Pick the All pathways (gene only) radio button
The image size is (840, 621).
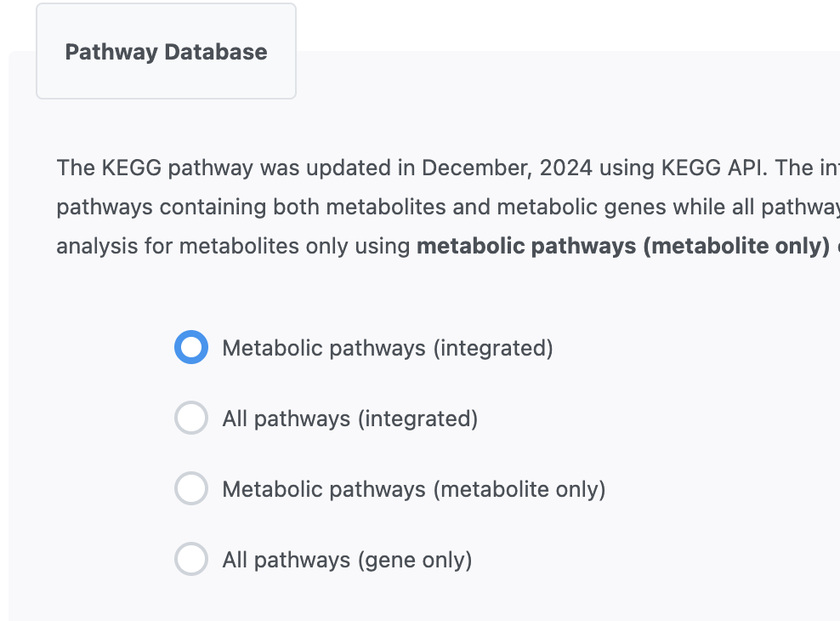[x=191, y=560]
